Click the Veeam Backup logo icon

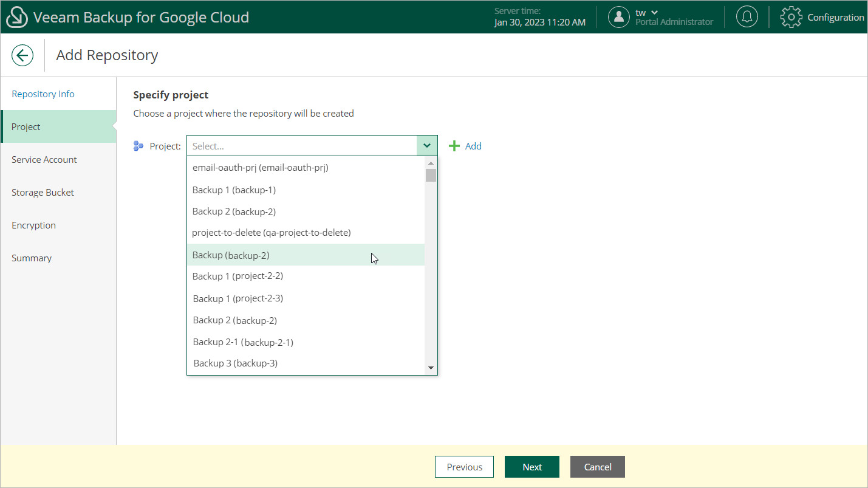[16, 17]
